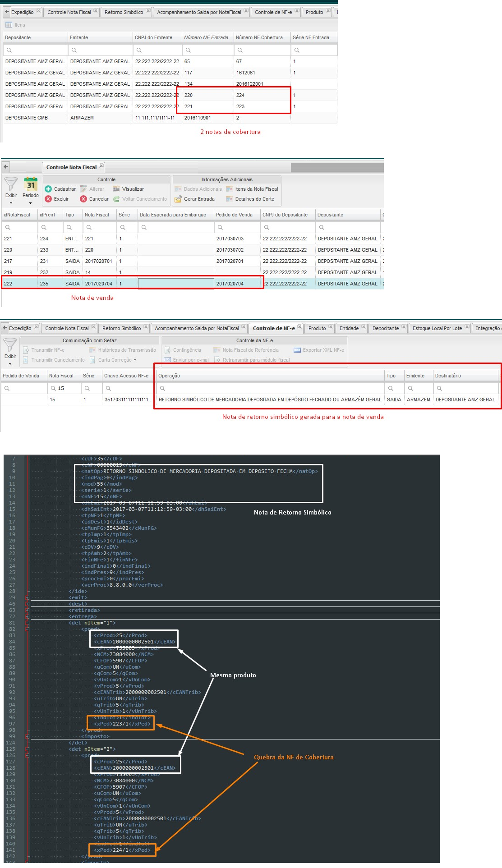Click the Alterar pencil icon
This screenshot has height=868, width=502.
tap(83, 189)
